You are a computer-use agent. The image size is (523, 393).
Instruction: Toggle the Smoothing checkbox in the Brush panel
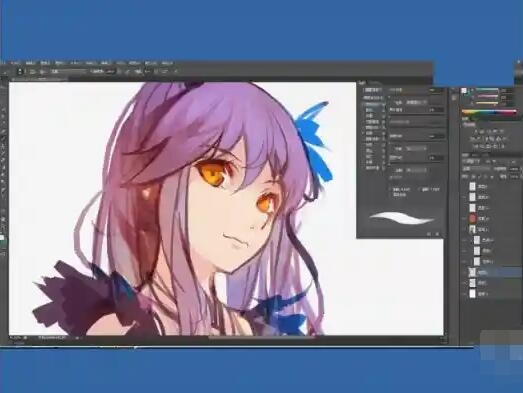pyautogui.click(x=363, y=162)
